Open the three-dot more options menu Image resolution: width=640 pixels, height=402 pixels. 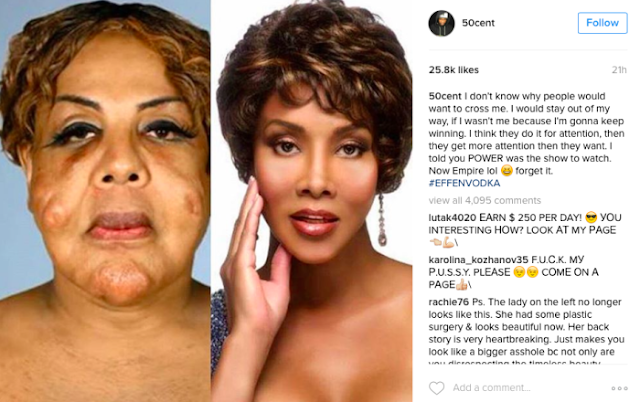[x=619, y=388]
